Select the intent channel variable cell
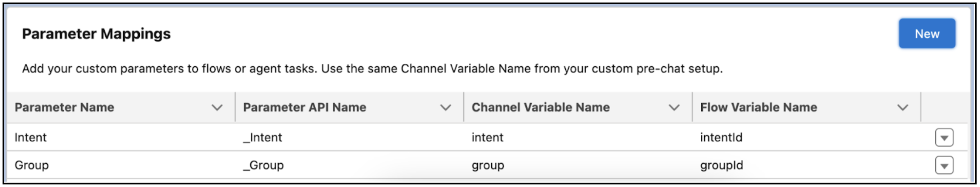980x187 pixels. click(487, 137)
